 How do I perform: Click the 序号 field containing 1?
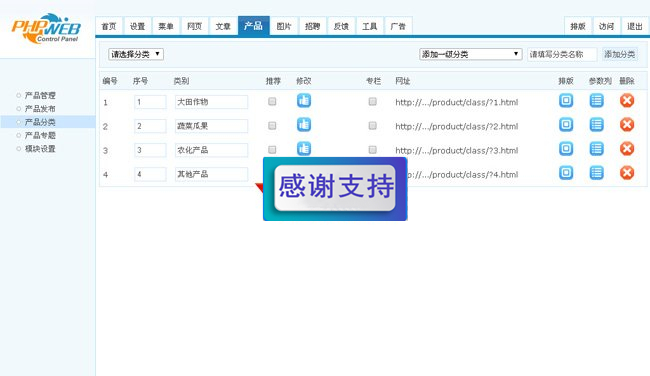coord(150,102)
